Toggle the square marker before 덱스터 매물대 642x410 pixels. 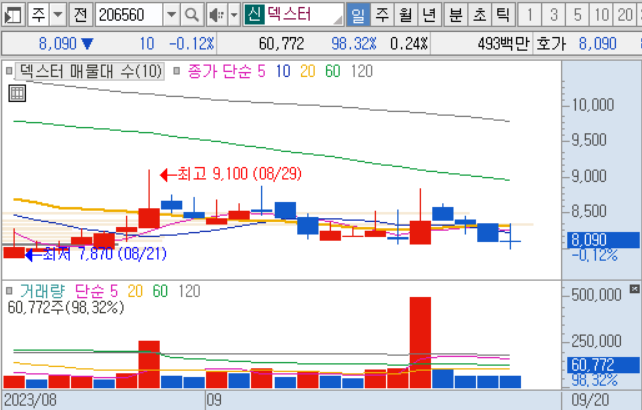coord(9,71)
